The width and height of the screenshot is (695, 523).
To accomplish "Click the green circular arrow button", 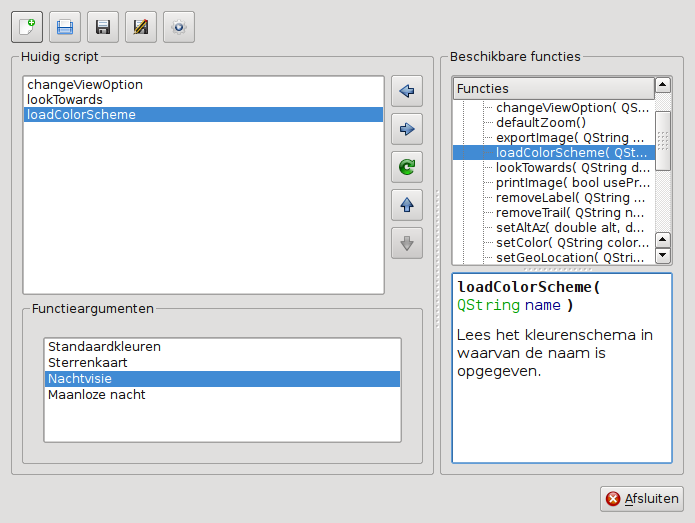I will tap(406, 167).
